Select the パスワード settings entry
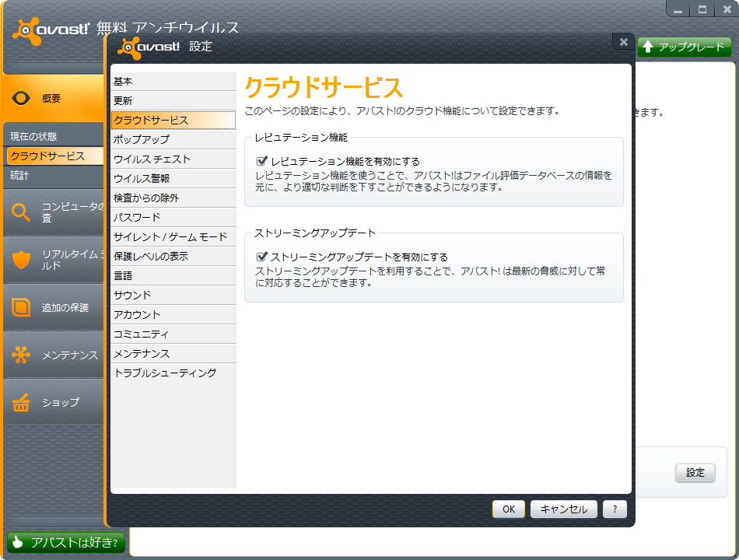This screenshot has height=560, width=739. 173,217
